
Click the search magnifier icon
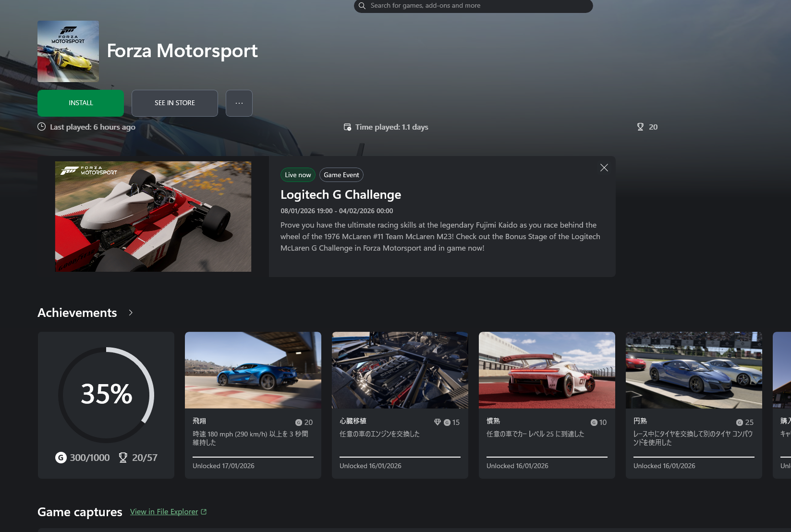pos(362,6)
